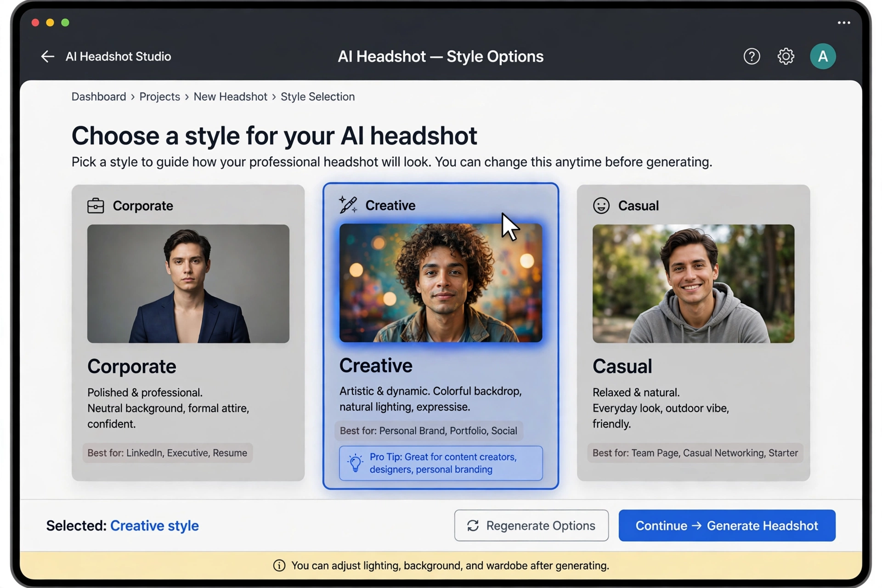
Task: Click 'Best for: Personal Brand, Portfolio, Social' tag
Action: coord(428,431)
